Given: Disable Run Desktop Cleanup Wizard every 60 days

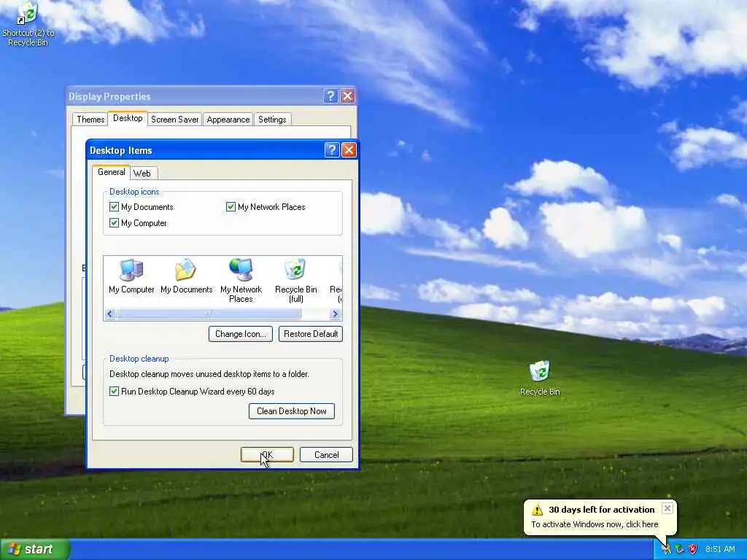Looking at the screenshot, I should [114, 391].
